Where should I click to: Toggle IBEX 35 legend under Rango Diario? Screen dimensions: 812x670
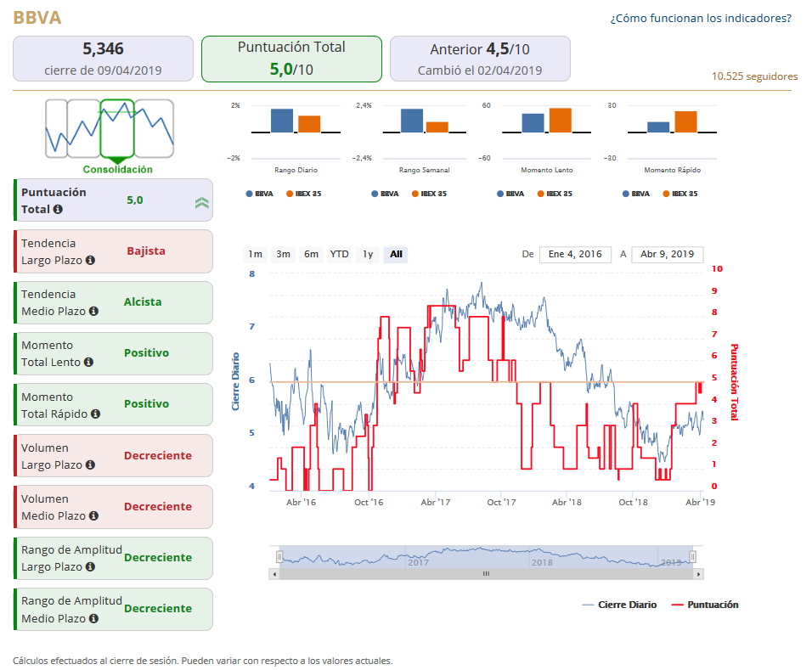pos(304,194)
